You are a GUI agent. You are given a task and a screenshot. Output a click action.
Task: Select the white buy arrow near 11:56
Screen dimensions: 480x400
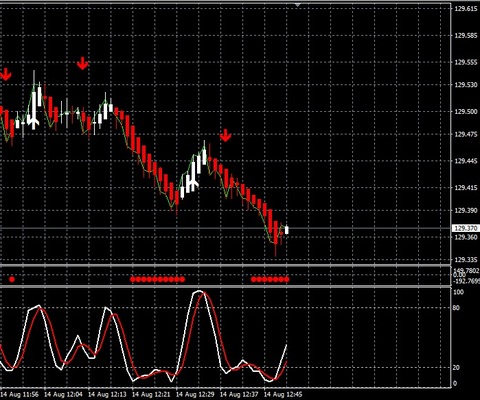(x=33, y=122)
